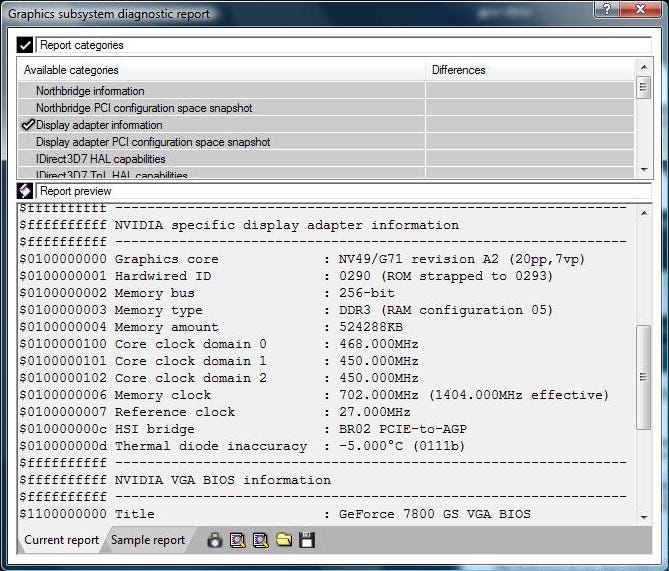This screenshot has width=669, height=571.
Task: Switch to the Current report tab
Action: [x=61, y=540]
